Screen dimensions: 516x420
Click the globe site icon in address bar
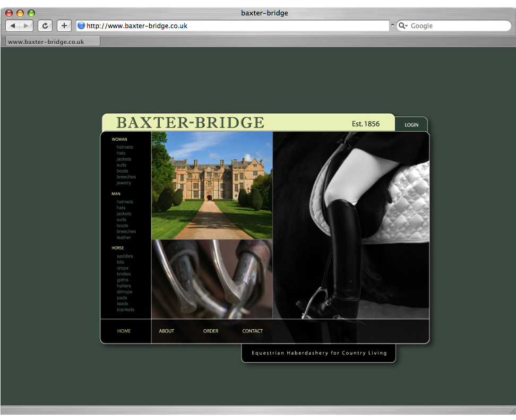[81, 25]
